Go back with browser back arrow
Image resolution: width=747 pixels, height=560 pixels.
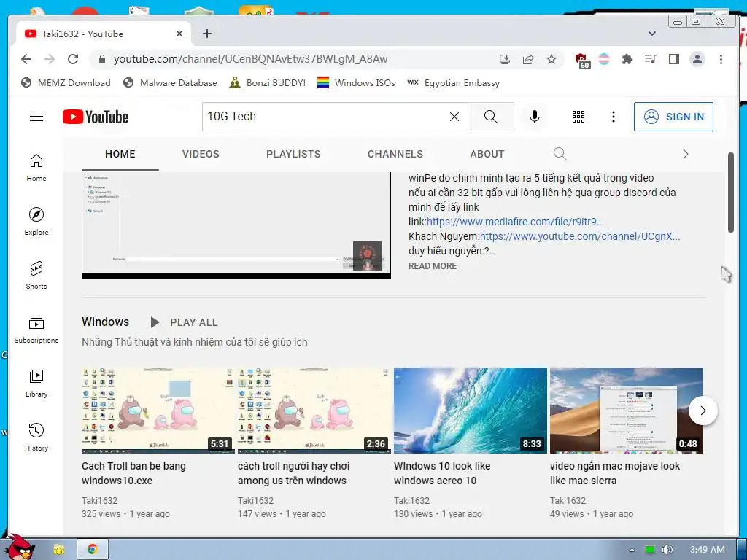pos(26,59)
